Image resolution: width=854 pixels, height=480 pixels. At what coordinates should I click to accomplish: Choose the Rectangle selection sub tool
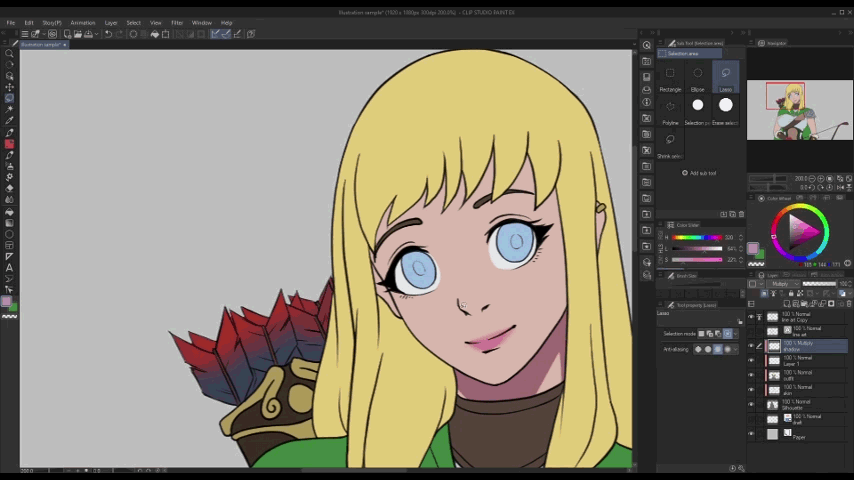pos(670,77)
